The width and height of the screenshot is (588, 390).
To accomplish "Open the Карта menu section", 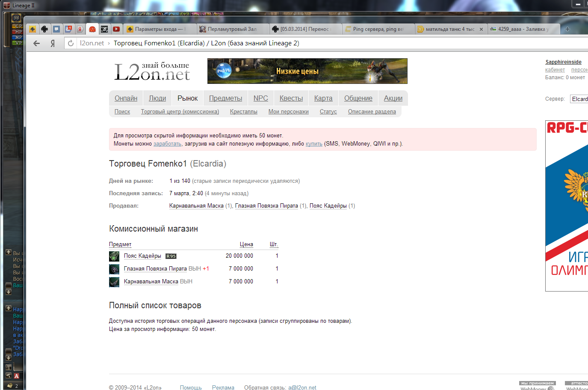I will click(x=323, y=98).
